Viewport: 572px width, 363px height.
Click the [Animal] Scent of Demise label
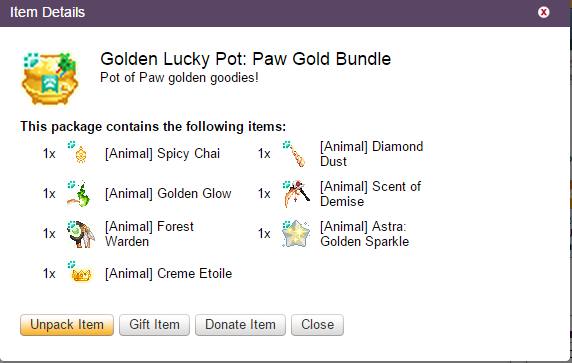pyautogui.click(x=370, y=194)
